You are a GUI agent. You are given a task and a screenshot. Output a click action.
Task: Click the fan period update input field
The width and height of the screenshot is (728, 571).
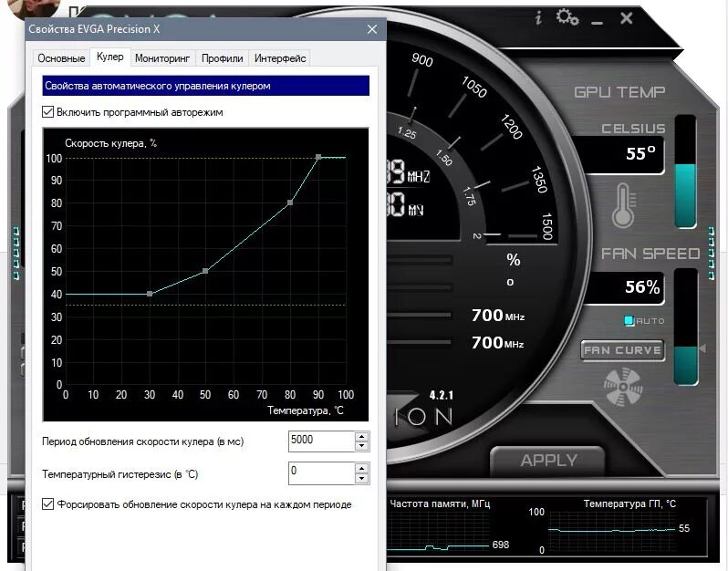pos(321,441)
